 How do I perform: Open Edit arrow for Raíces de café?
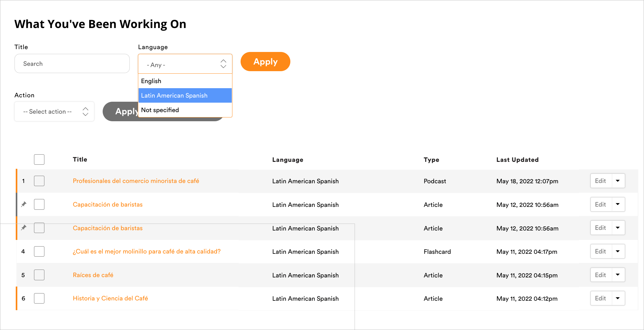pyautogui.click(x=618, y=275)
